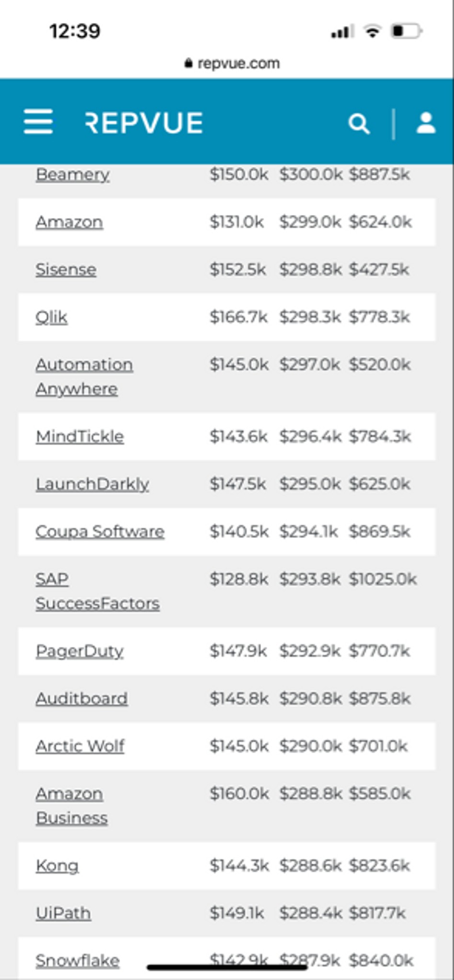Image resolution: width=454 pixels, height=980 pixels.
Task: Tap the padlock icon beside repvue.com
Action: pyautogui.click(x=188, y=63)
